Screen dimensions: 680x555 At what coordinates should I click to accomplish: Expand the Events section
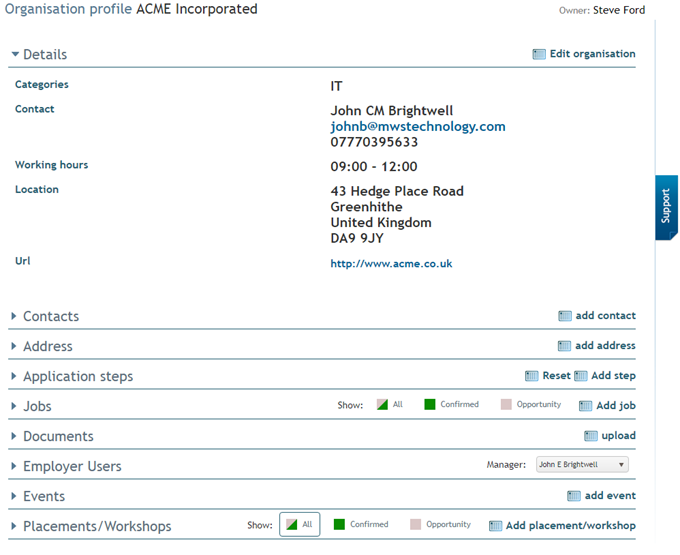point(14,496)
